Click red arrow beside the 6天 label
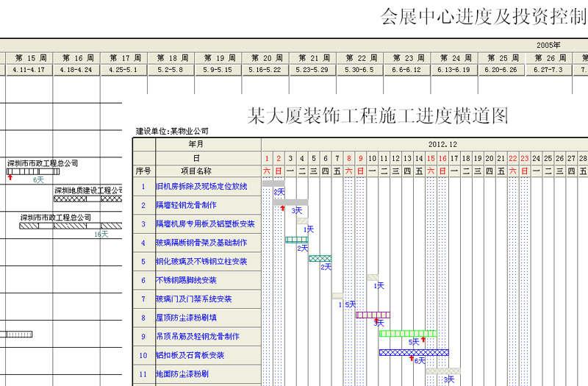 10,178
